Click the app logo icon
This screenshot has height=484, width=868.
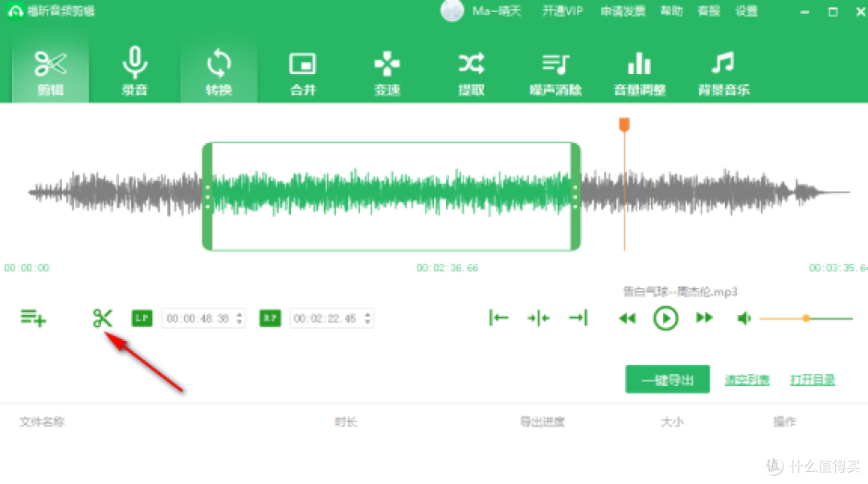click(x=15, y=11)
